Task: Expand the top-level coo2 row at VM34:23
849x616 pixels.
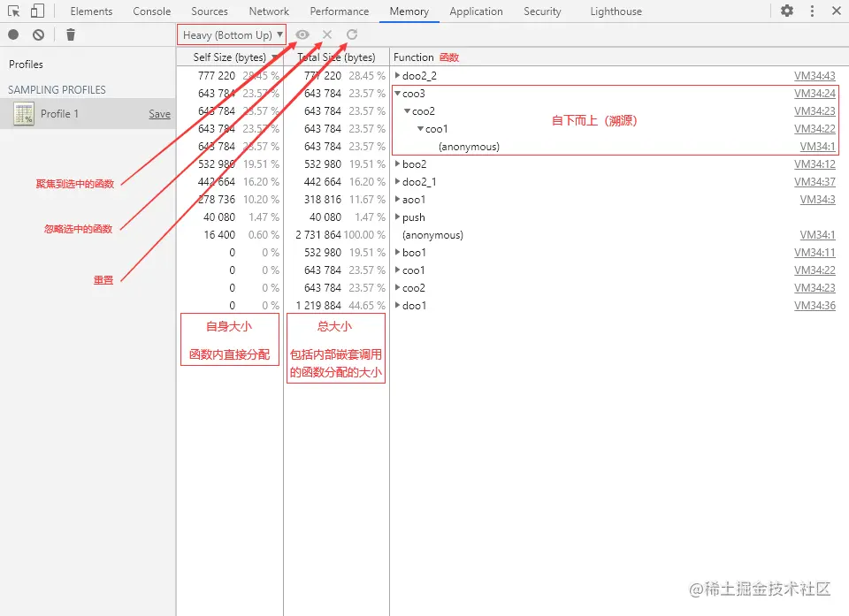Action: click(397, 287)
